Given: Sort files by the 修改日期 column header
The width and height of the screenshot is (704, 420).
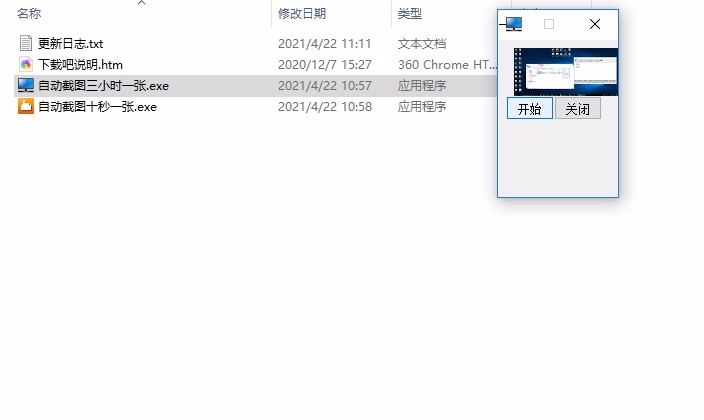Looking at the screenshot, I should point(302,13).
